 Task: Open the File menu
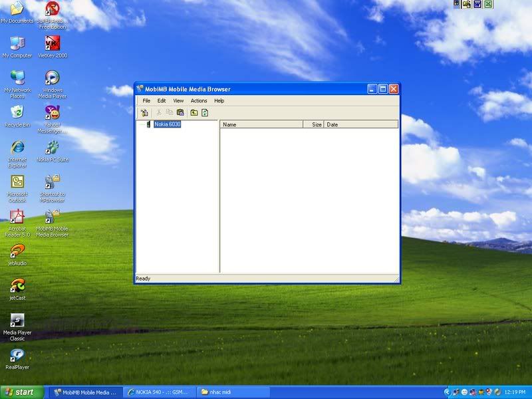coord(146,100)
